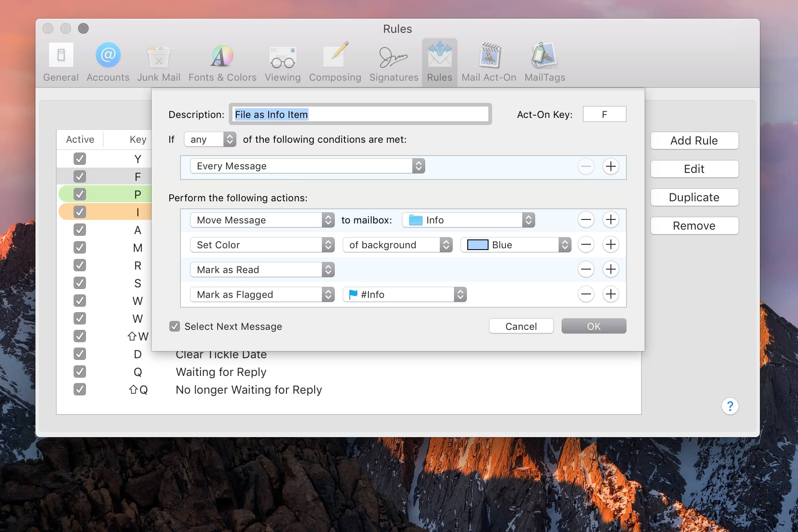Switch to the Viewing tab
798x532 pixels.
[282, 62]
